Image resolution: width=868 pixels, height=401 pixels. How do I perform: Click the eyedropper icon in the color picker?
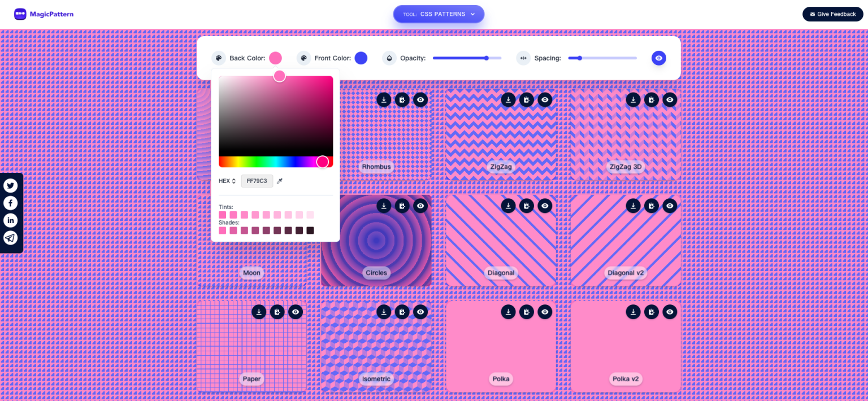coord(280,181)
